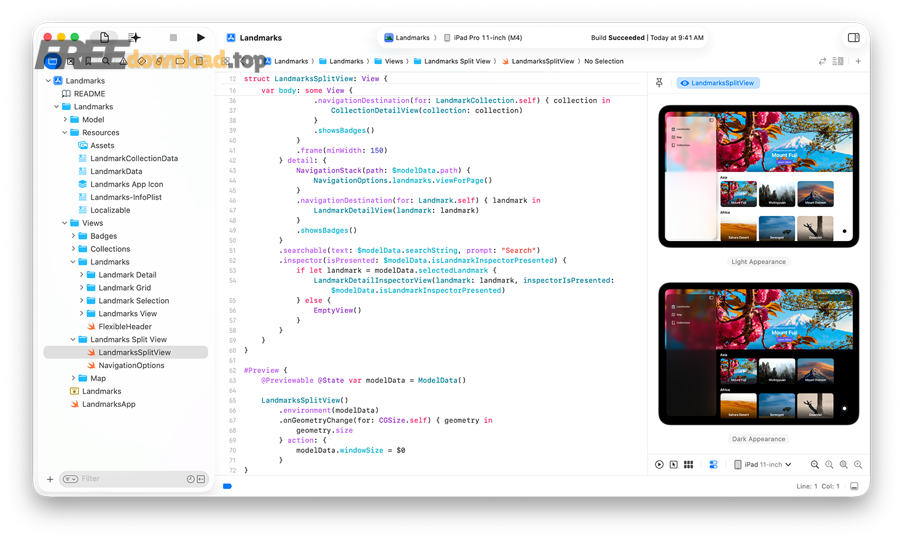The width and height of the screenshot is (900, 536).
Task: Start live preview mode
Action: [659, 464]
